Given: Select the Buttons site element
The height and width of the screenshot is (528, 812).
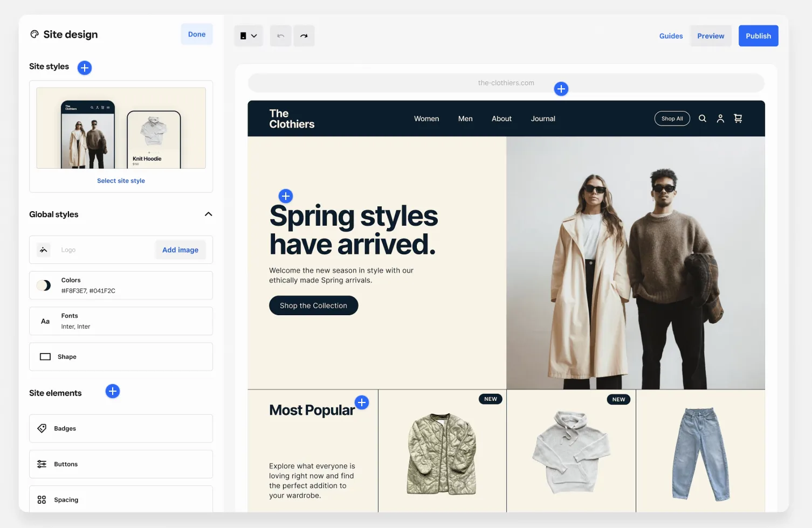Looking at the screenshot, I should tap(121, 464).
